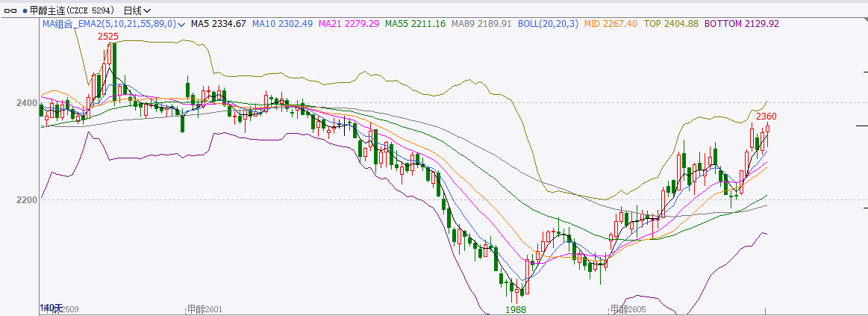The height and width of the screenshot is (316, 868).
Task: Click the TOP 2404.88 Bollinger label
Action: 671,24
